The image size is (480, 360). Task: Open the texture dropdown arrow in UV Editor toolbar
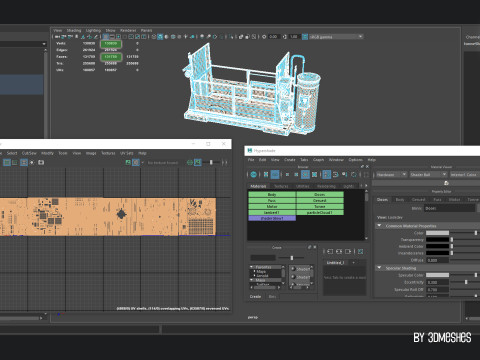[x=142, y=162]
